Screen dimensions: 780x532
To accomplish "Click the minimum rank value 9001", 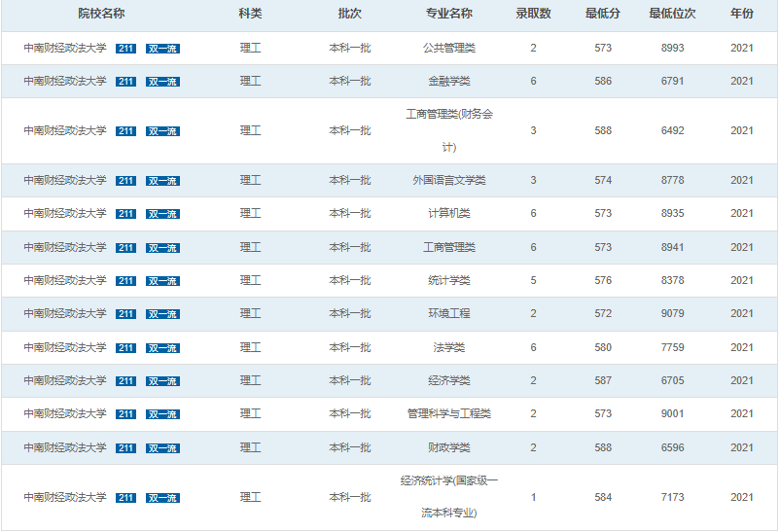I will [x=673, y=413].
